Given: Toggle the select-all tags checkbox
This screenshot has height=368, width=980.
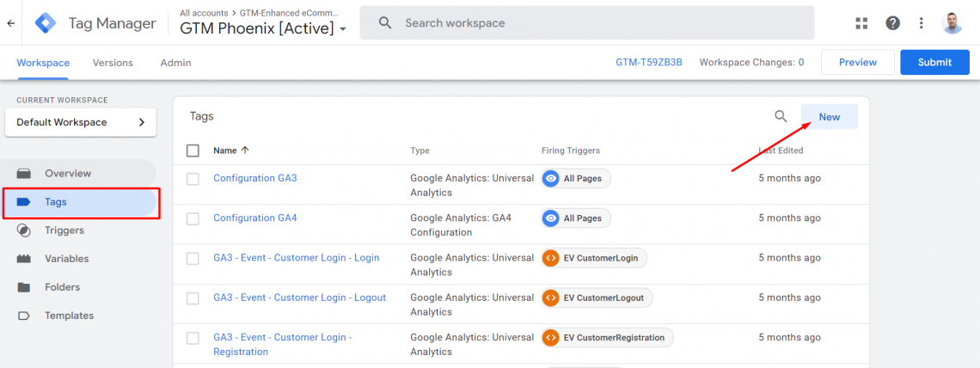Looking at the screenshot, I should (x=193, y=150).
